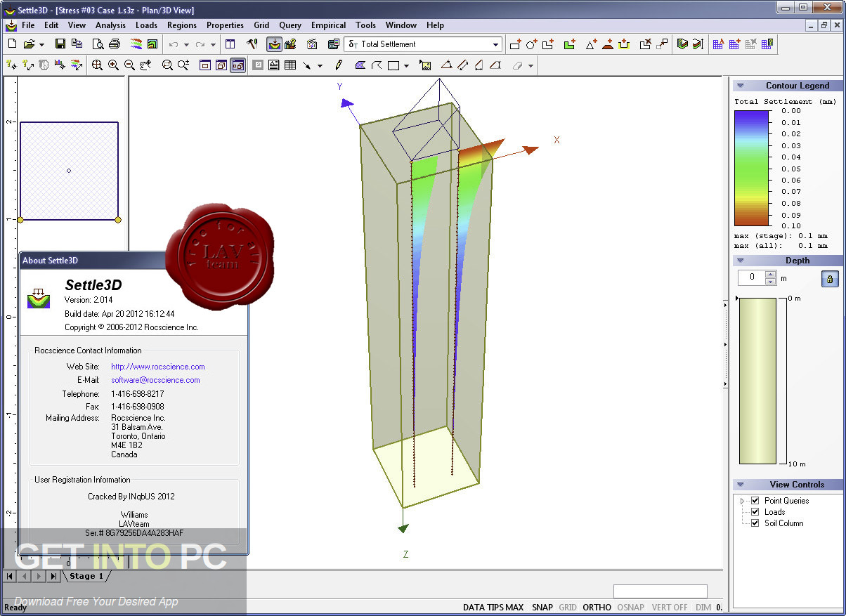Select the Stage 1 tab
The width and height of the screenshot is (846, 616).
pyautogui.click(x=86, y=576)
